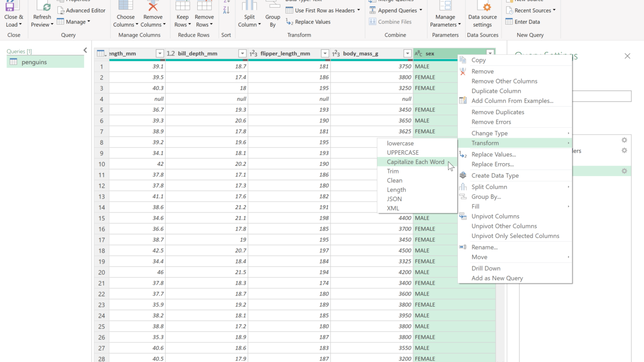
Task: Choose Capitalize Each Word from submenu
Action: [x=415, y=162]
